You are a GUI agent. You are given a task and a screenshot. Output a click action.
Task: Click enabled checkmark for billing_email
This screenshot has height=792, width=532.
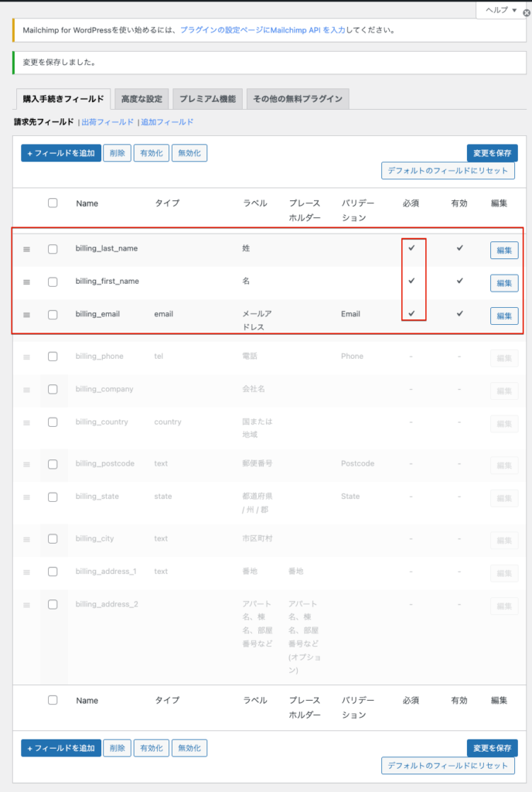459,314
